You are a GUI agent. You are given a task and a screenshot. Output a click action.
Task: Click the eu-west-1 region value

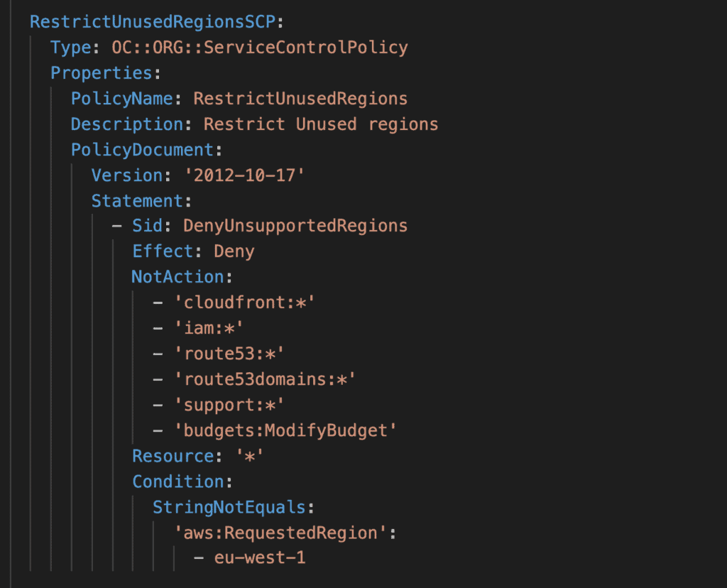(x=260, y=558)
